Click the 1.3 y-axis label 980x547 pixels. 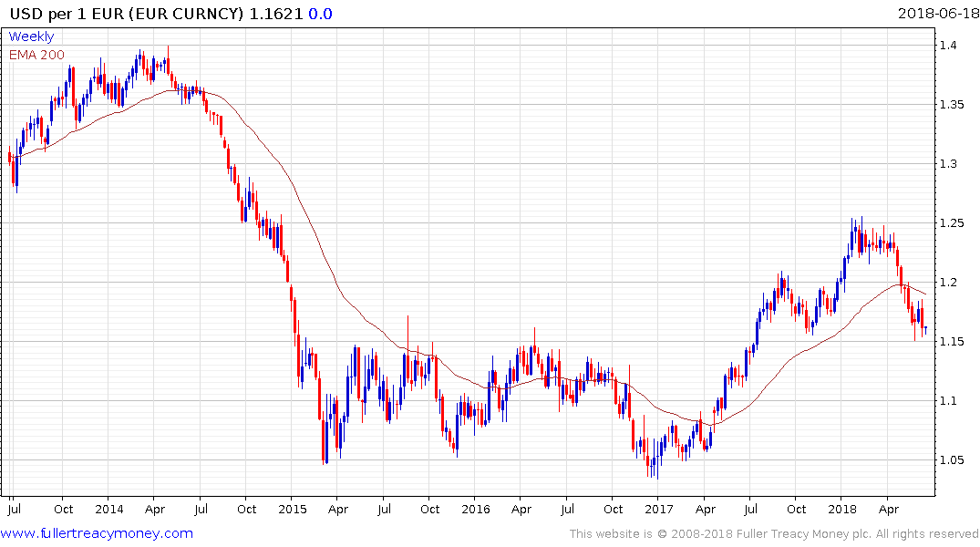click(x=947, y=164)
